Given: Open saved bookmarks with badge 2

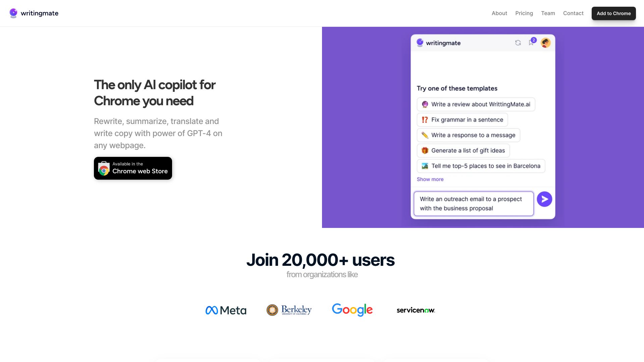Looking at the screenshot, I should click(x=531, y=43).
